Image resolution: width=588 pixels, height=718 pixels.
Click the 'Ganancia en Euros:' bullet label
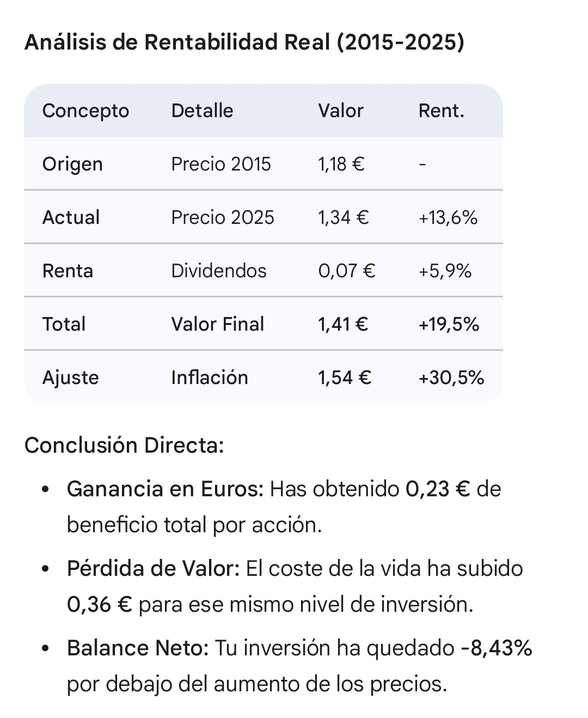[x=165, y=489]
